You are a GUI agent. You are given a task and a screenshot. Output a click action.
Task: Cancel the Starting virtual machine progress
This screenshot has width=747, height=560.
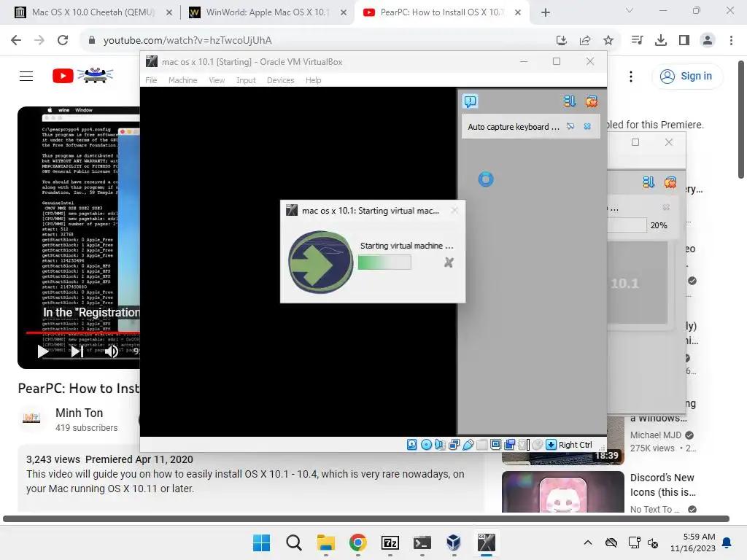point(449,262)
